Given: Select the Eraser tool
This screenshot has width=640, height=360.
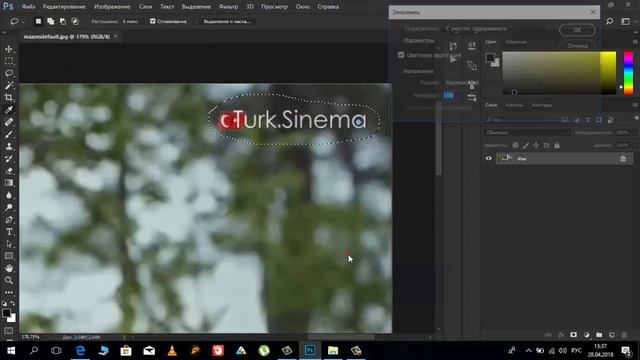Looking at the screenshot, I should pyautogui.click(x=9, y=171).
